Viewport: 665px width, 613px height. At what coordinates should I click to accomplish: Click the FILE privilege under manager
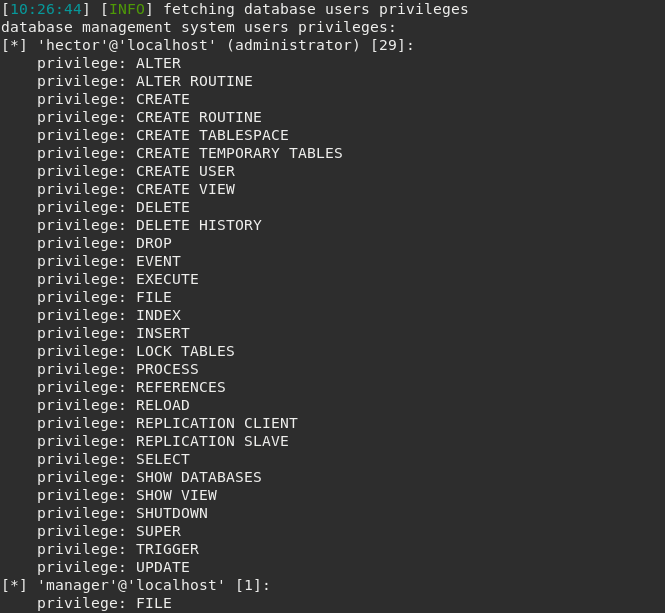(x=104, y=603)
